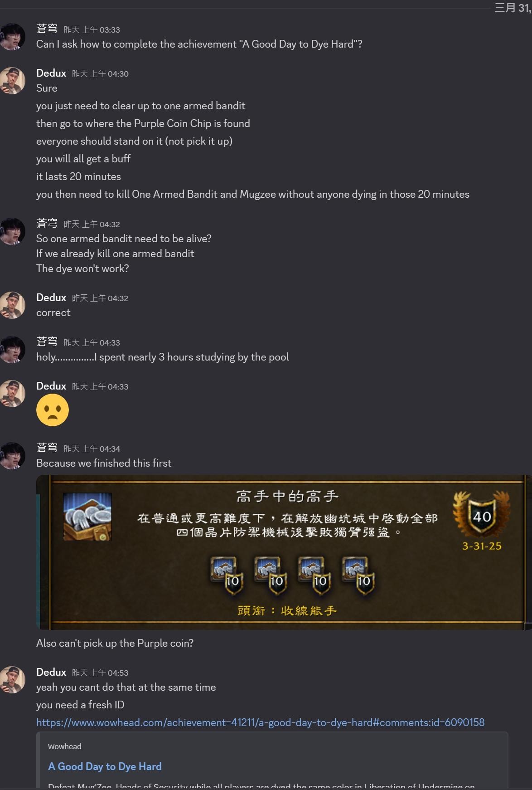The height and width of the screenshot is (790, 532).
Task: Click the silver coin chest achievement icon
Action: click(87, 517)
